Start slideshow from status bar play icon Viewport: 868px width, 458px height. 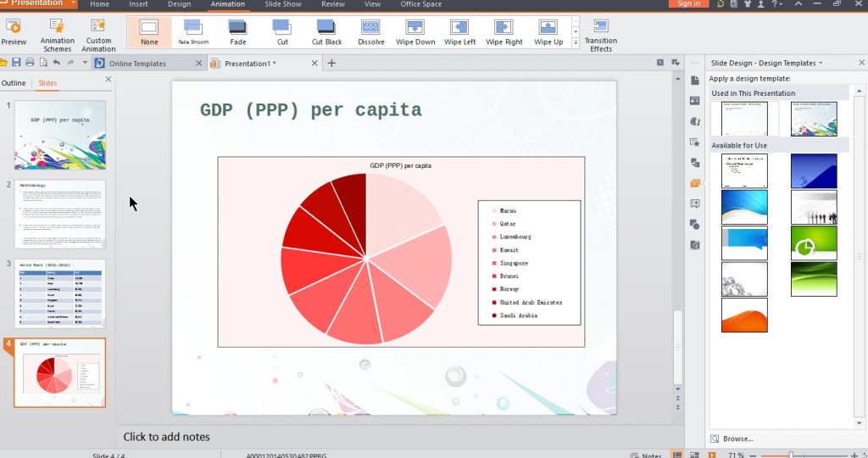(x=712, y=455)
